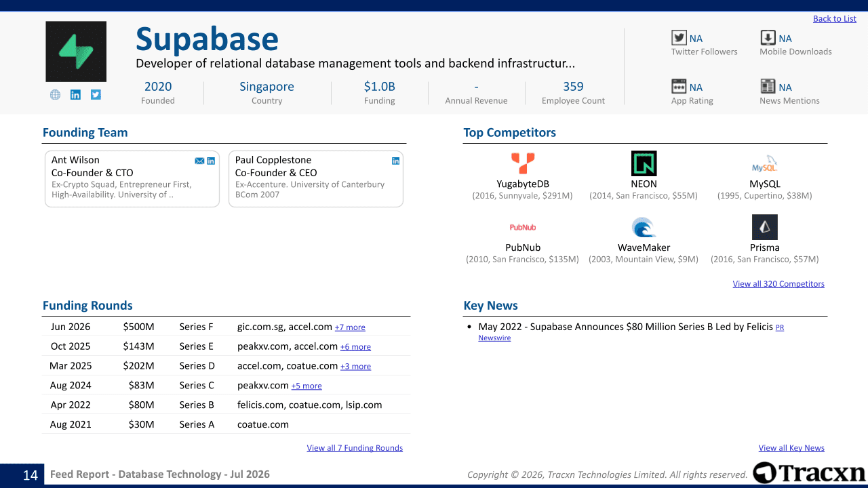This screenshot has height=488, width=868.
Task: Select the NEON competitor logo
Action: coord(644,163)
